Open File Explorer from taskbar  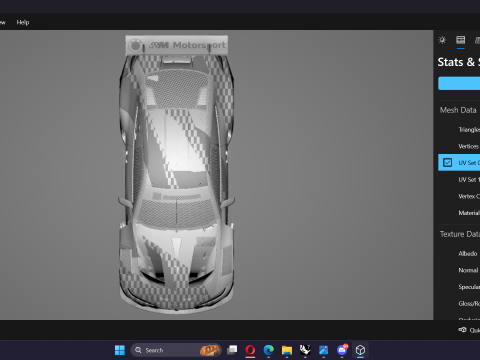point(287,350)
